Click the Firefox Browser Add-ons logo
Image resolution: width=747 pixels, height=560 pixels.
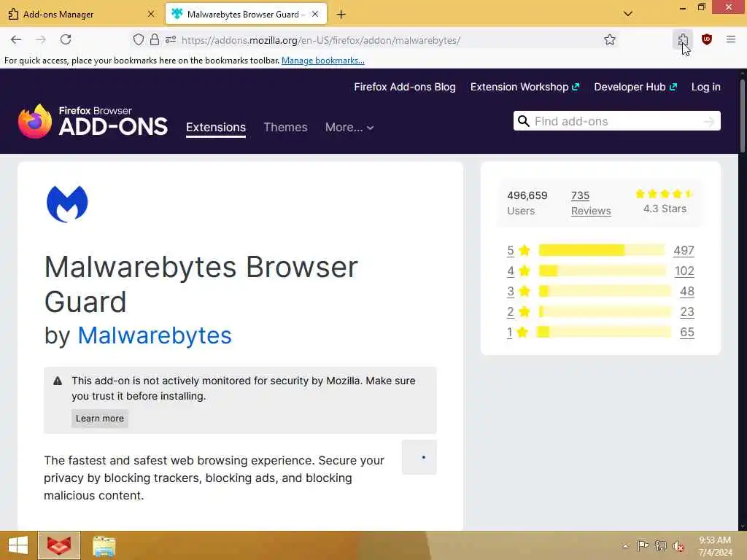tap(93, 122)
